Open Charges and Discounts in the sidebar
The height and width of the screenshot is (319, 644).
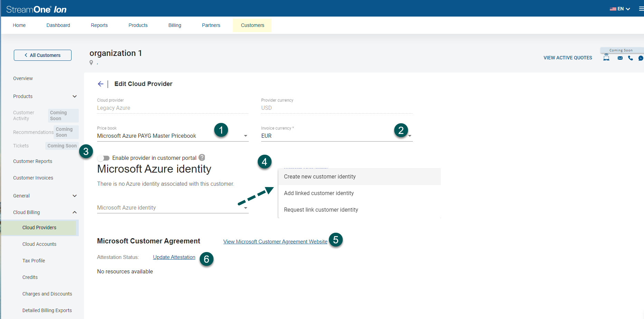tap(47, 294)
